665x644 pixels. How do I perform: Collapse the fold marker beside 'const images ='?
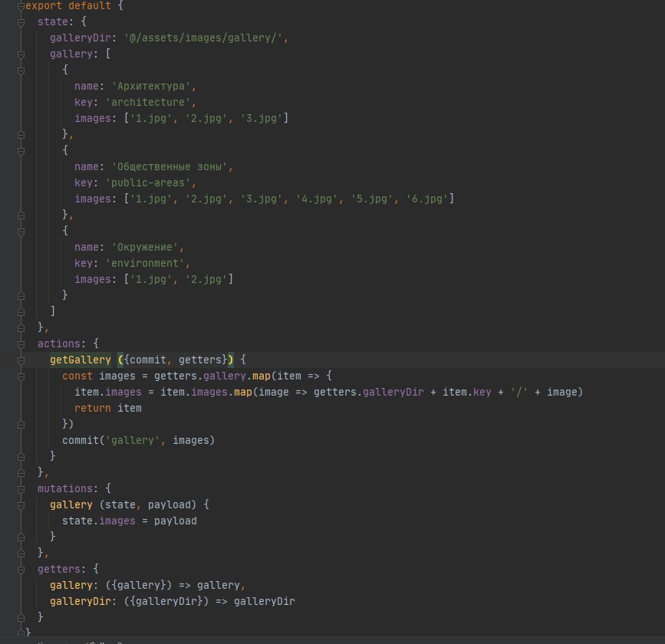[21, 376]
